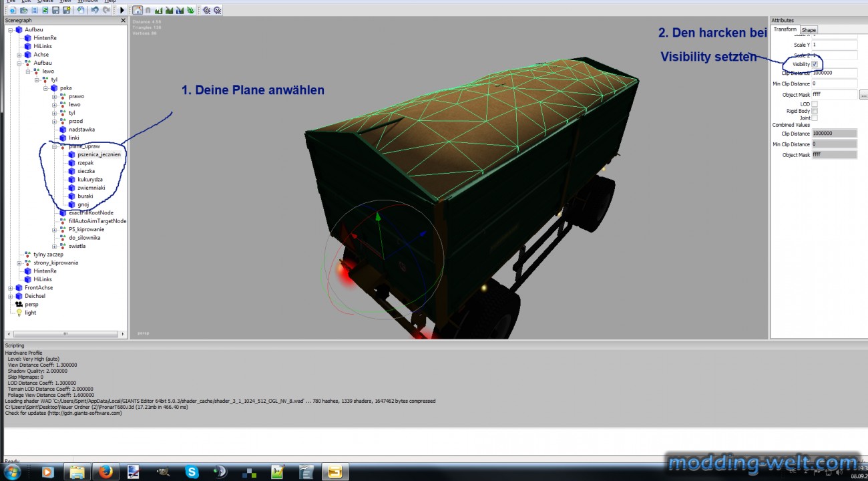Collapse the root Aufbau node
Screen dimensions: 868x481
(11, 29)
